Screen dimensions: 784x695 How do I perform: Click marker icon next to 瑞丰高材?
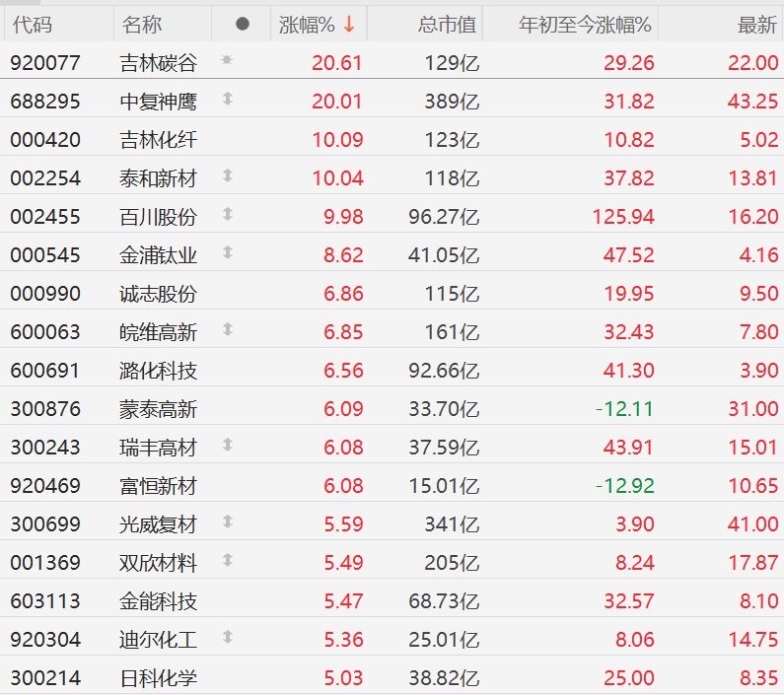tap(228, 445)
